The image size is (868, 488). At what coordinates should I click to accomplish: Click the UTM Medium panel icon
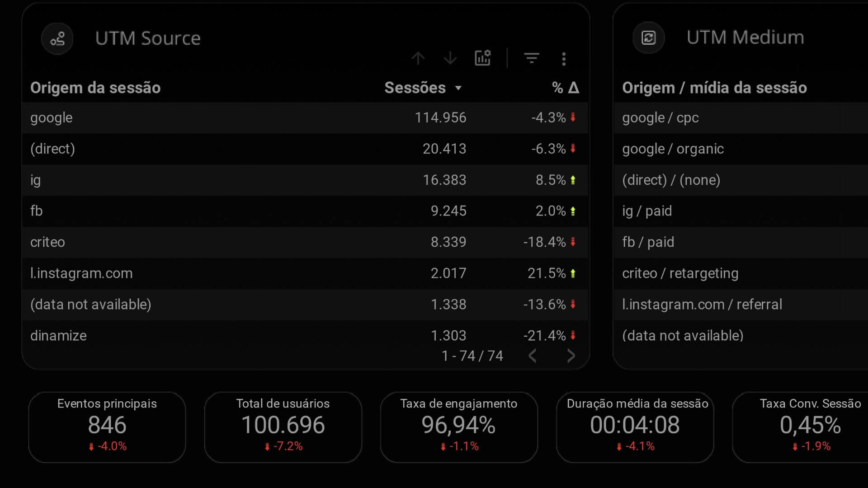649,38
